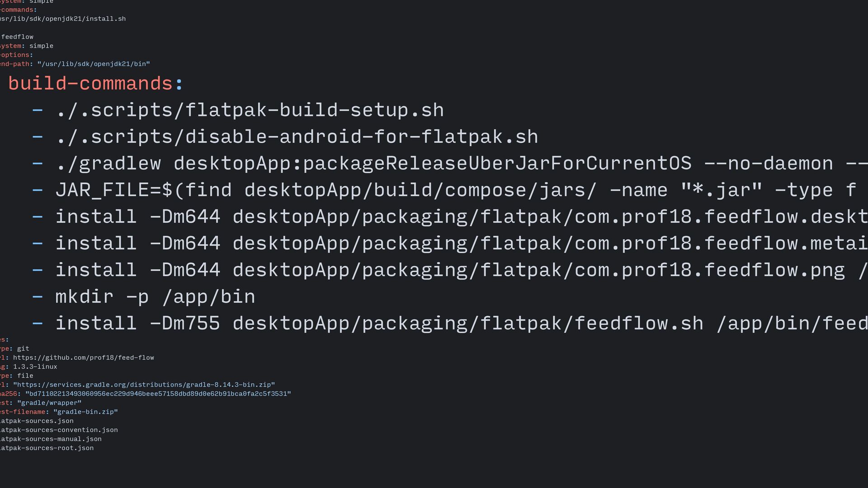
Task: Click the openjdk21/bin path string
Action: (x=94, y=64)
